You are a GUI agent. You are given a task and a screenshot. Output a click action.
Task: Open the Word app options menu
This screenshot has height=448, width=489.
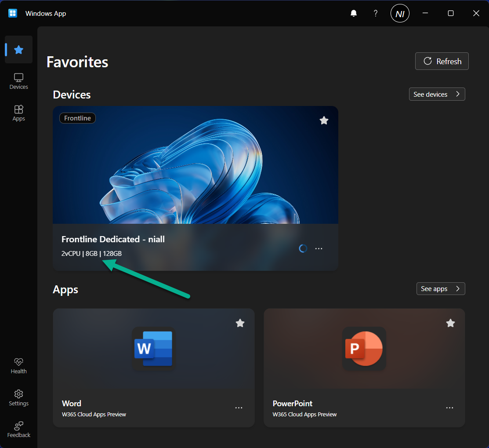[239, 408]
